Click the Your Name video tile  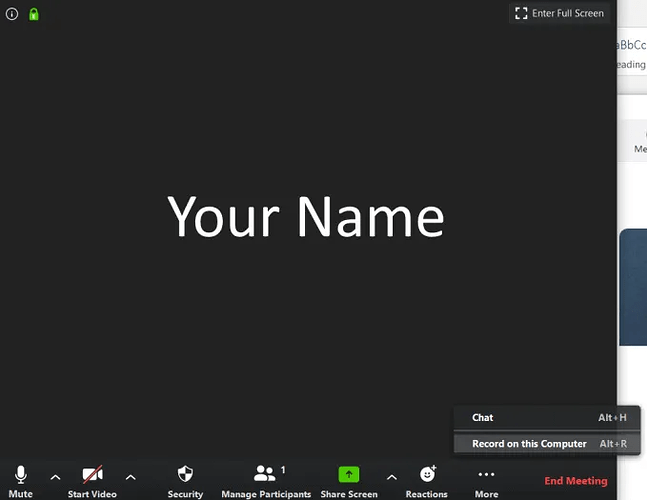(306, 218)
